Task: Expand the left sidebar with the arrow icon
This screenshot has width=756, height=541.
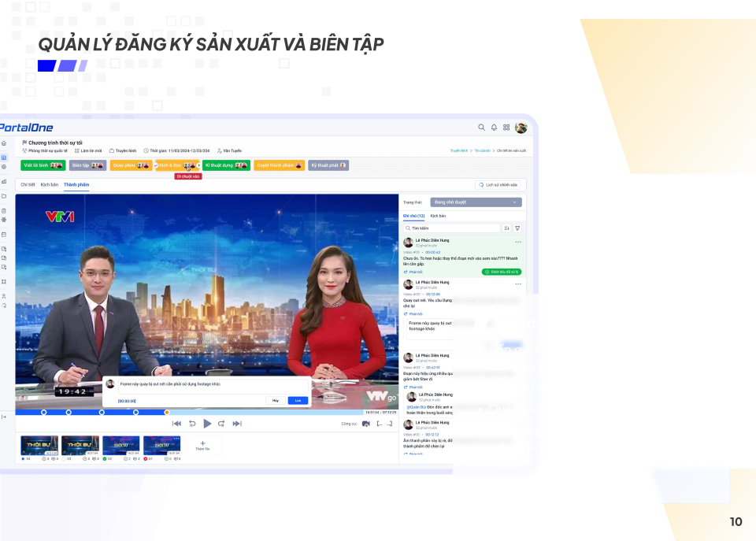Action: click(4, 417)
